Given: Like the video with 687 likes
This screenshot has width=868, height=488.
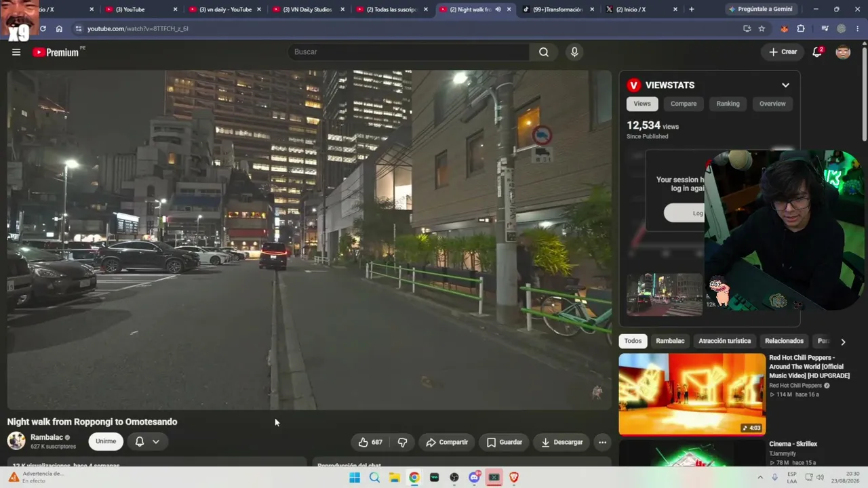Looking at the screenshot, I should coord(370,442).
